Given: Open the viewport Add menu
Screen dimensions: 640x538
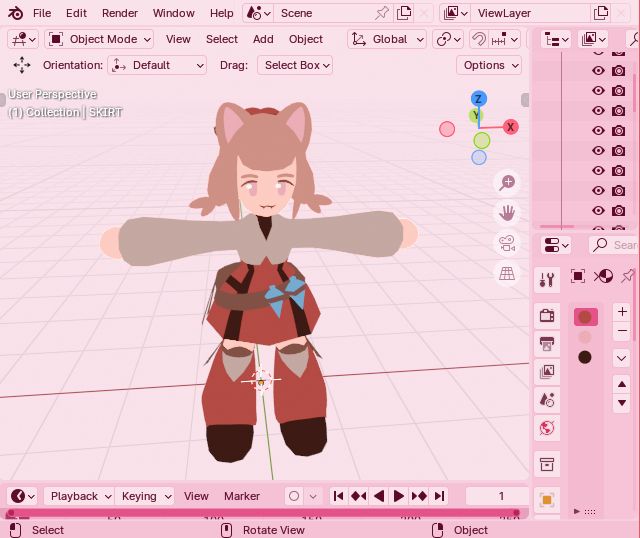Looking at the screenshot, I should (263, 39).
